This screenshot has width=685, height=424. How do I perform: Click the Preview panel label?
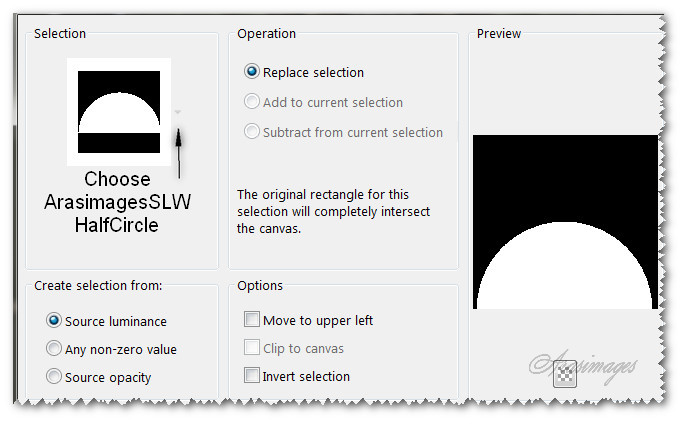click(499, 34)
